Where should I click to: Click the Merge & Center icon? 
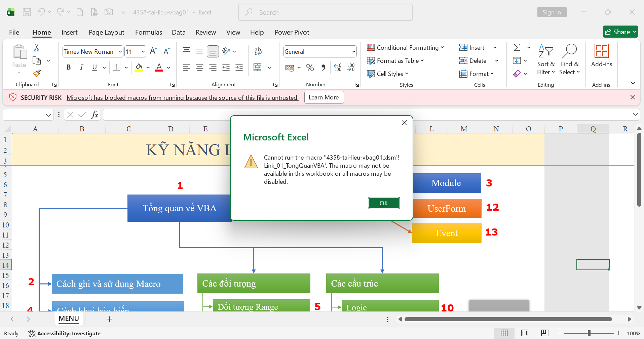[258, 68]
